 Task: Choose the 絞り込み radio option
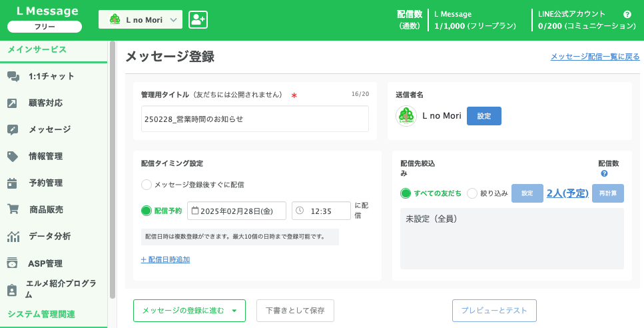coord(472,193)
